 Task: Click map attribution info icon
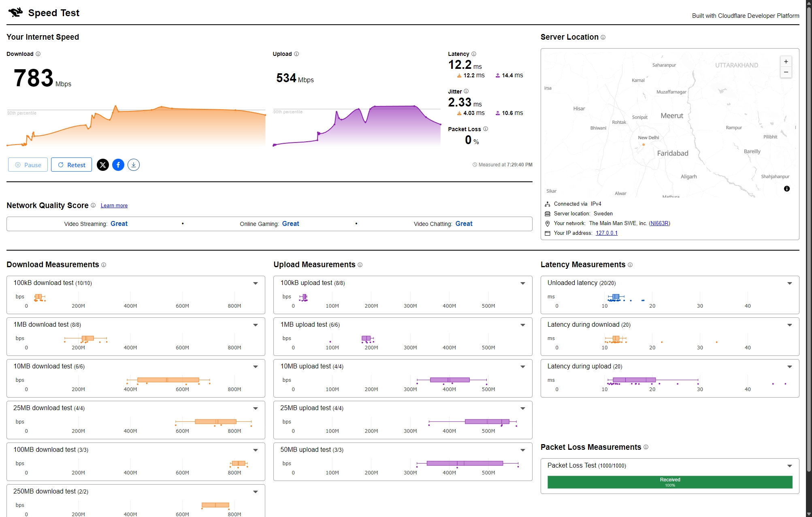click(786, 189)
